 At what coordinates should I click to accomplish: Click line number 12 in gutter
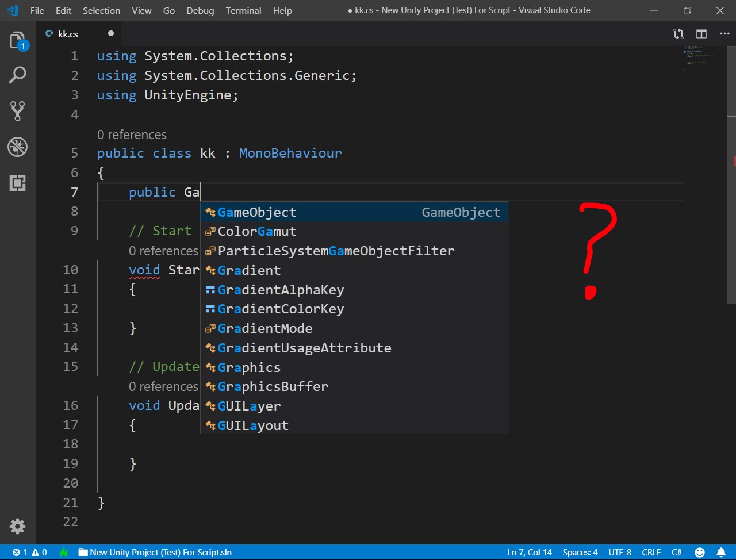(x=70, y=309)
